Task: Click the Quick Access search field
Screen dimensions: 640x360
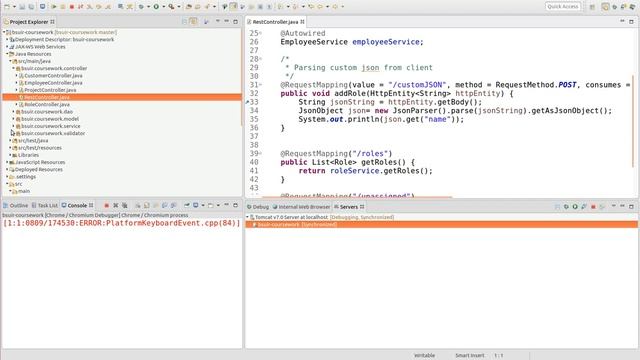Action: tap(563, 7)
